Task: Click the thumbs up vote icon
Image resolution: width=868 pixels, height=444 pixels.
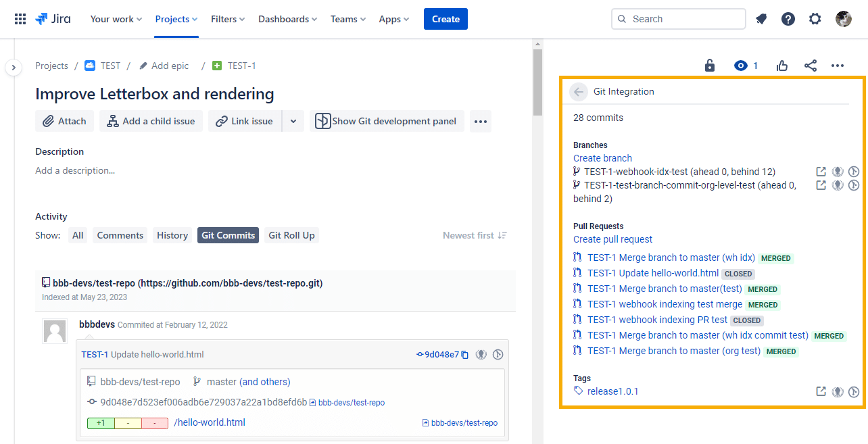Action: click(x=782, y=66)
